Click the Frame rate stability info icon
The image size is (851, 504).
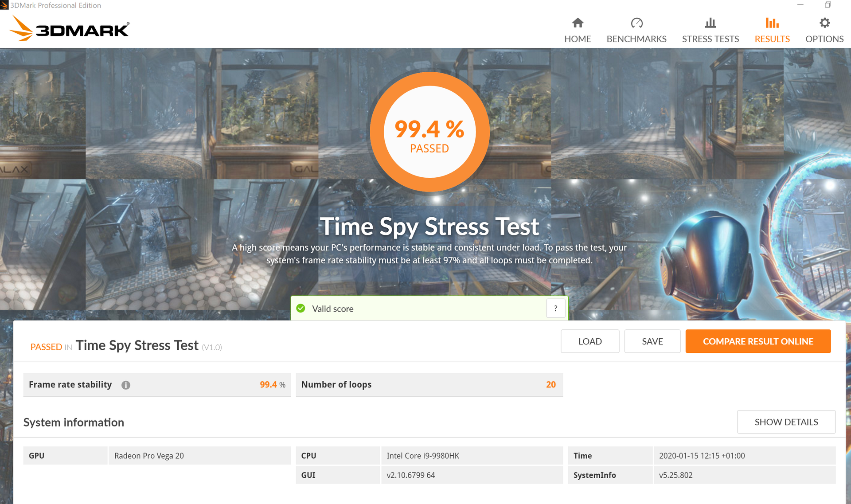126,385
